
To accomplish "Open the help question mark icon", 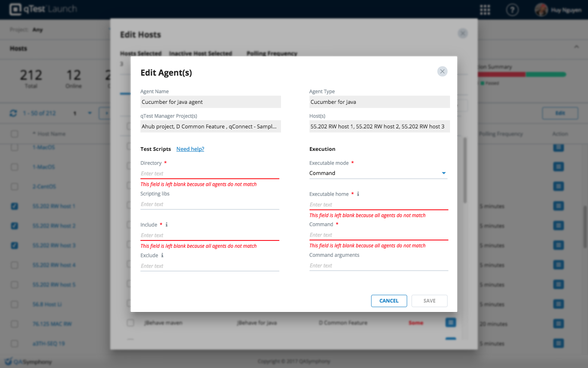I will pos(512,10).
